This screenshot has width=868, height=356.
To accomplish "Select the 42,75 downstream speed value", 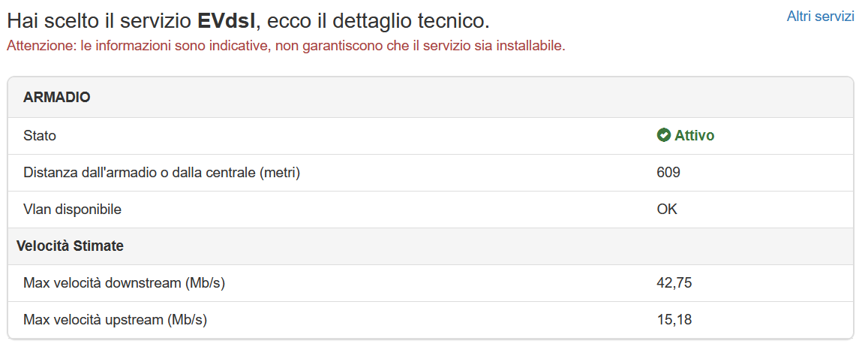I will (x=673, y=283).
